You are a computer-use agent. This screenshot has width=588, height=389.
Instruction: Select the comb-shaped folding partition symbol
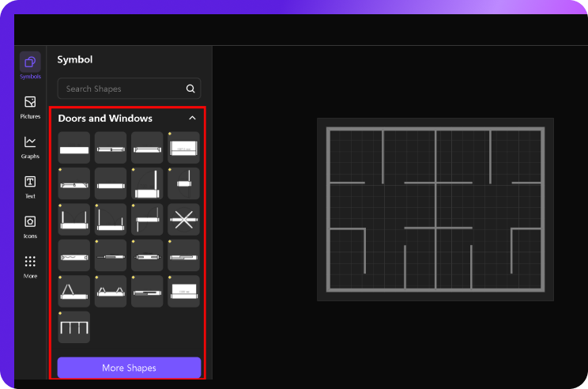(x=74, y=327)
